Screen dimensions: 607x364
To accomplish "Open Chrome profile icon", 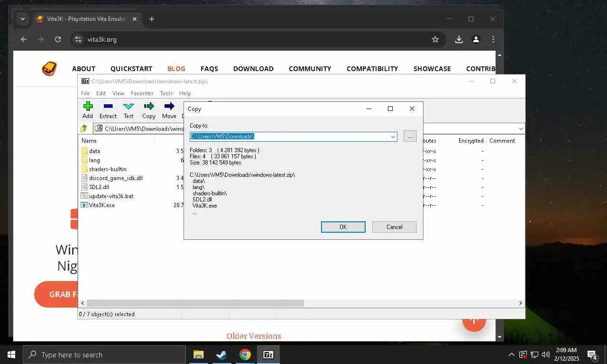I will [476, 39].
